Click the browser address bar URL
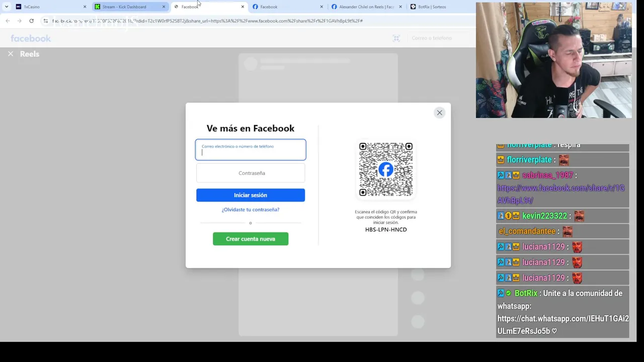 point(207,21)
